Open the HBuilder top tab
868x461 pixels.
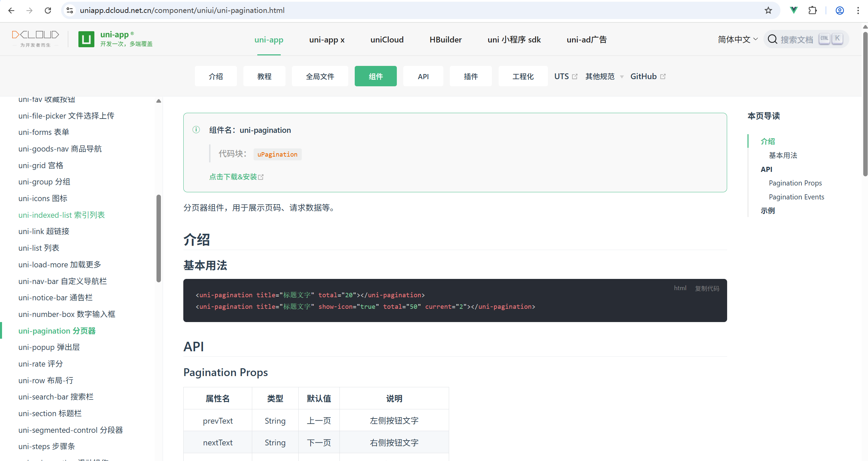click(446, 39)
